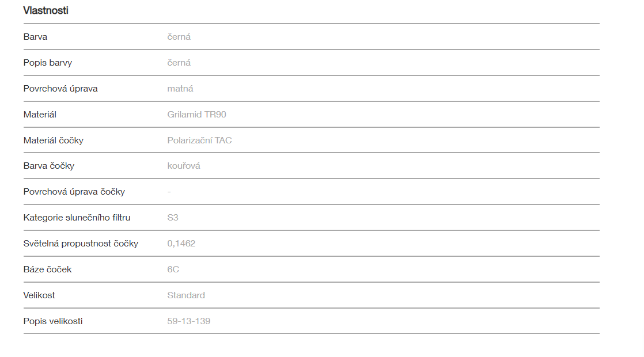Click the Světelná propustnost čočky label

click(x=81, y=244)
